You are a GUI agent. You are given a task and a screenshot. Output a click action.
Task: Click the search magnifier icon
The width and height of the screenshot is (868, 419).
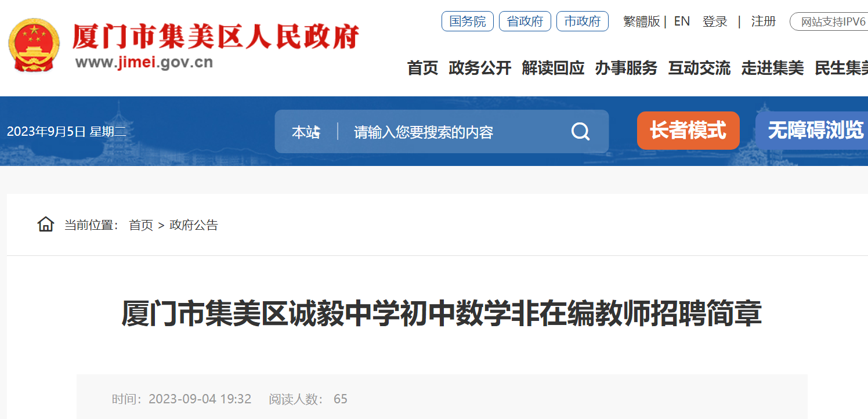(580, 132)
